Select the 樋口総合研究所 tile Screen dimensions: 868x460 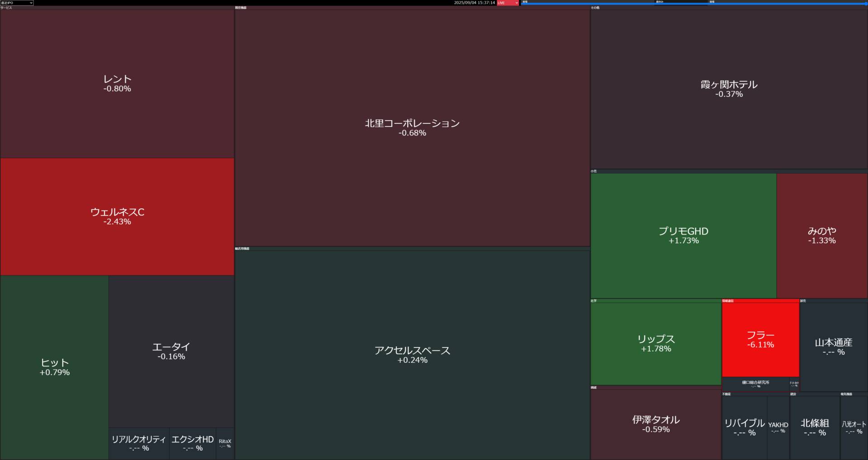tap(755, 384)
